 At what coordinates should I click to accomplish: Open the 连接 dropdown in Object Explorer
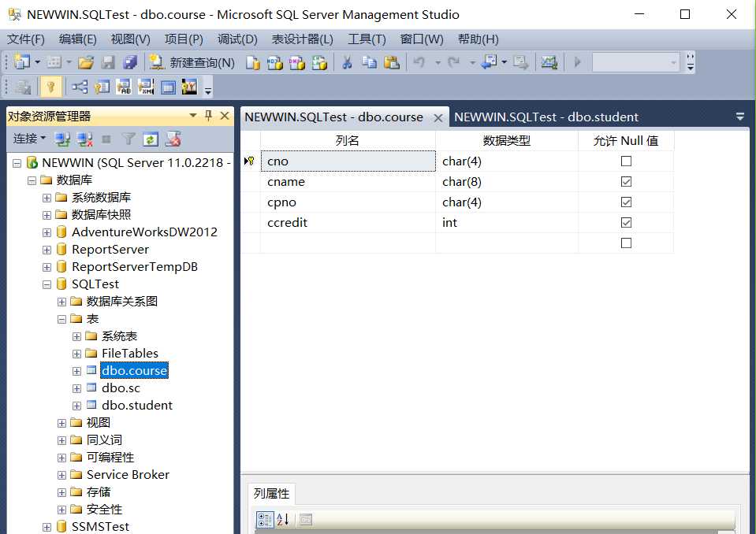(x=29, y=139)
